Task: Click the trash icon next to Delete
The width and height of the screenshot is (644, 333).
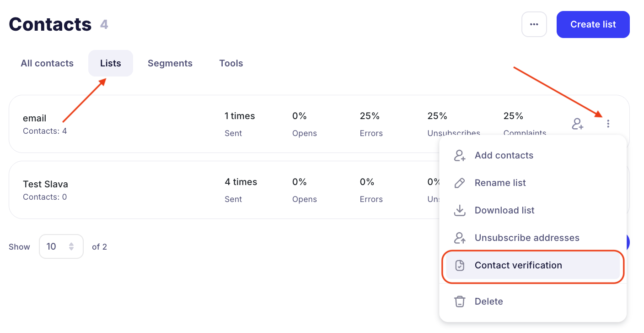Action: (x=459, y=301)
